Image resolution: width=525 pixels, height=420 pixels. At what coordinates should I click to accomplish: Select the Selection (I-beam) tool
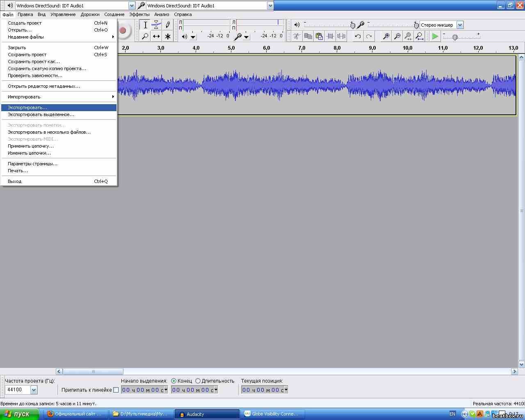(145, 25)
